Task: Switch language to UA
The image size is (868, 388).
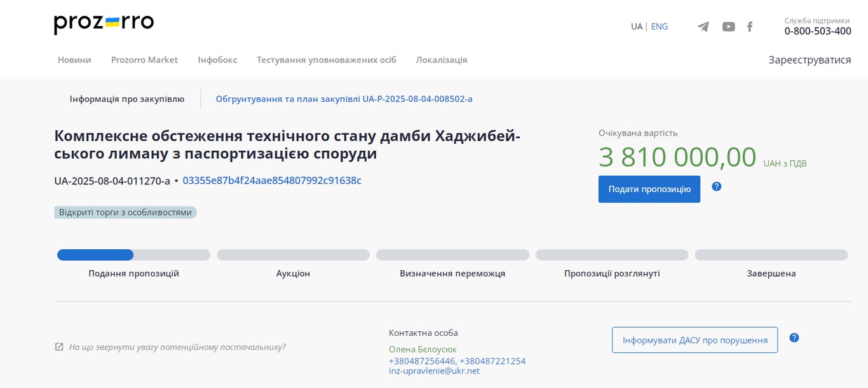Action: (636, 27)
